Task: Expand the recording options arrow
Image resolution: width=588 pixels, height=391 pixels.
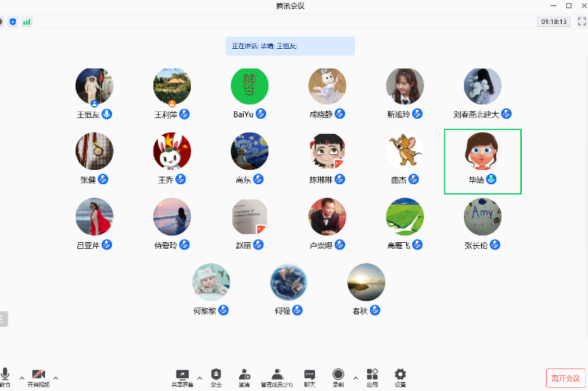Action: (x=355, y=377)
